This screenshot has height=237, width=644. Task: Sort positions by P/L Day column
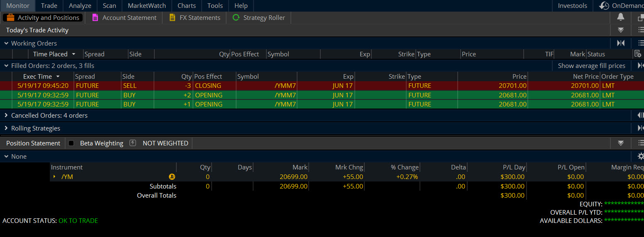tap(514, 167)
